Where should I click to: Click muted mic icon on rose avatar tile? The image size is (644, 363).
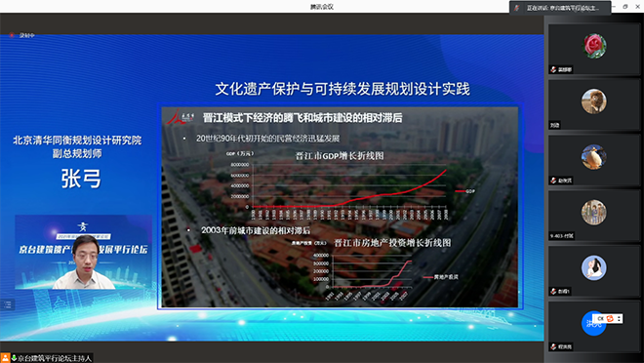tap(553, 70)
